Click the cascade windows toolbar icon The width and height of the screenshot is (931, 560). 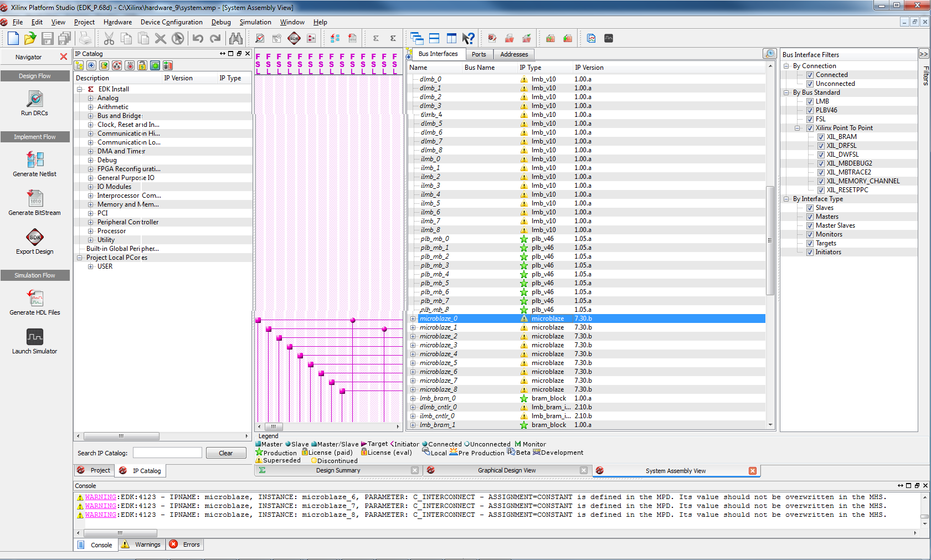[x=417, y=38]
